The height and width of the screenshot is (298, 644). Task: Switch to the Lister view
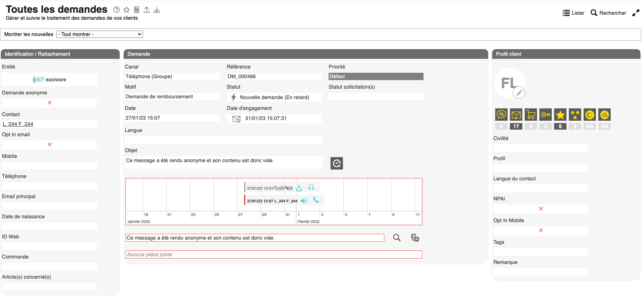[x=573, y=13]
